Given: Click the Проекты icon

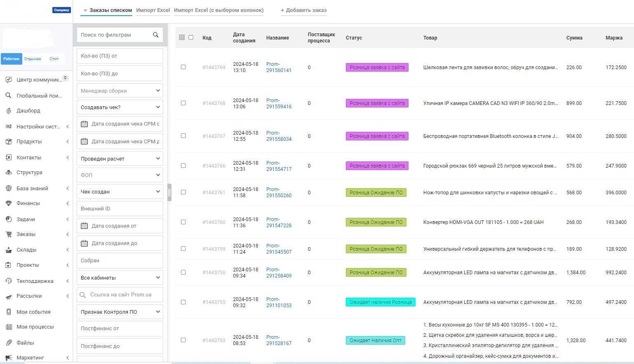Looking at the screenshot, I should coord(8,265).
